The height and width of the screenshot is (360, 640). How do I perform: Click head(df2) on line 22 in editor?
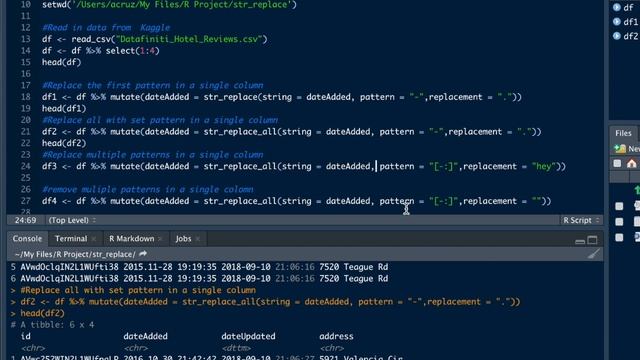point(64,143)
